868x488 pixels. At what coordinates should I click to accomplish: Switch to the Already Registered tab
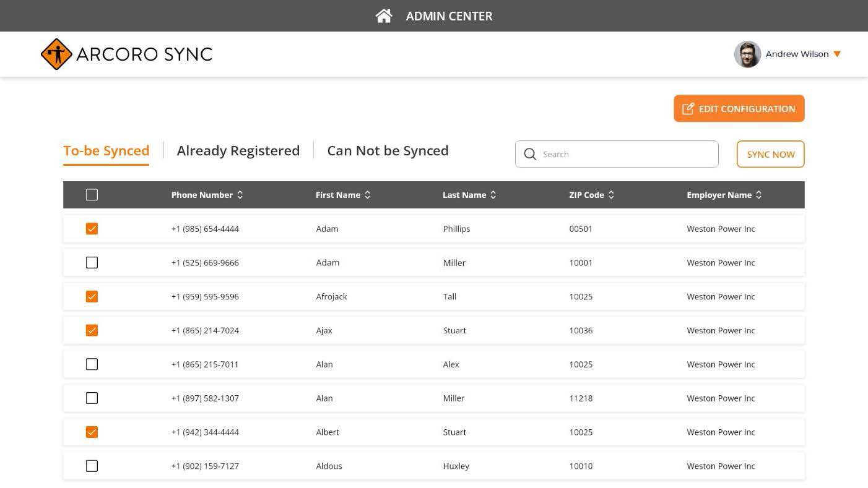238,151
